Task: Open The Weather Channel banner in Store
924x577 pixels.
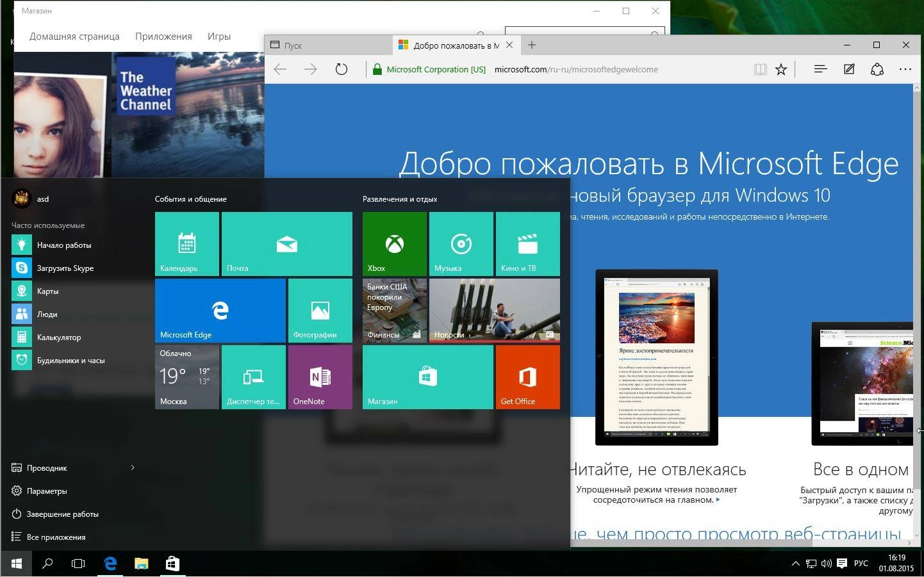Action: coord(188,115)
